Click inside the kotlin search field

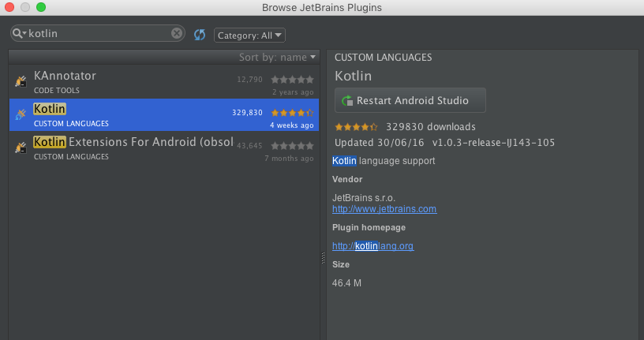point(98,33)
